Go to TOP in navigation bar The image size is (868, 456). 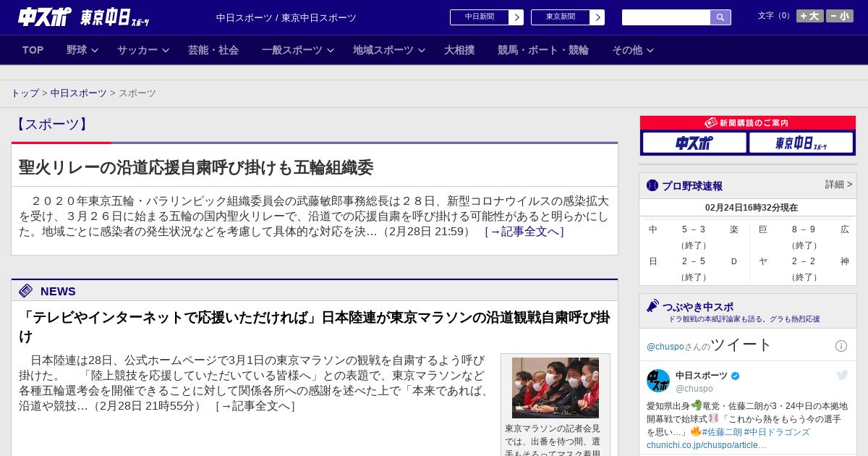(33, 50)
